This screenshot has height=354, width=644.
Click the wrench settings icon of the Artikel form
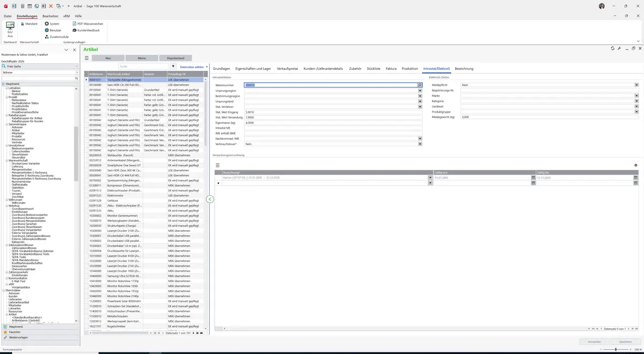[619, 48]
